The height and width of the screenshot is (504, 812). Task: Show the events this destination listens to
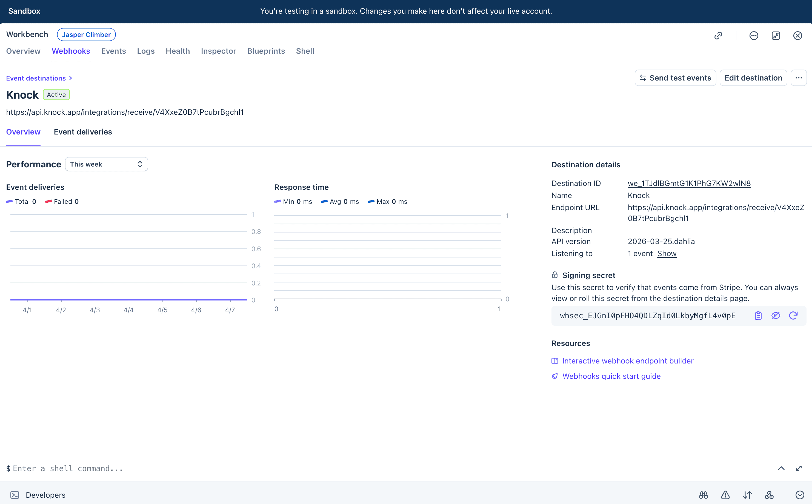click(x=667, y=254)
